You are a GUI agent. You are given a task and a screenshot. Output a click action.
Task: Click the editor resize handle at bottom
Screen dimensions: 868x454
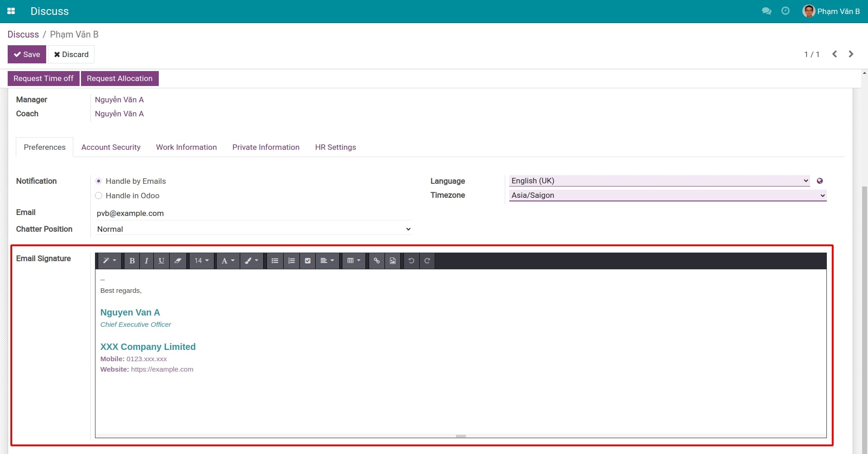pos(461,436)
